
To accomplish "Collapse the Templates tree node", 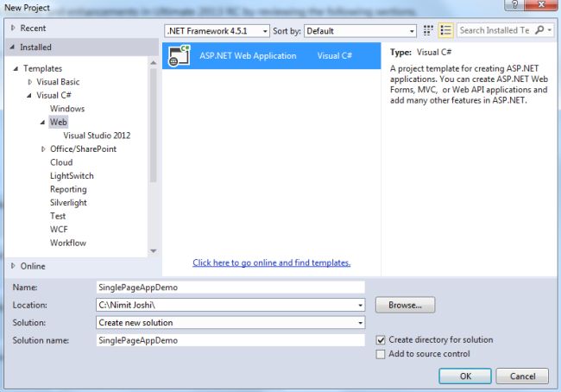I will click(16, 68).
